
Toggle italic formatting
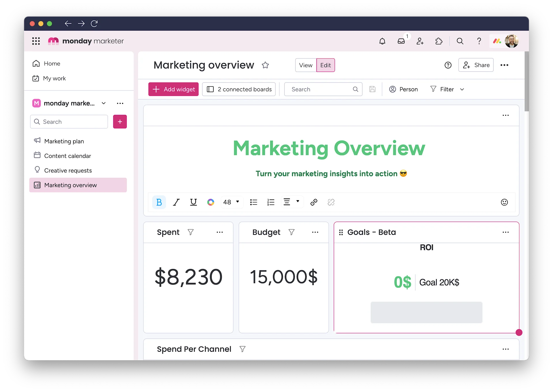point(176,202)
